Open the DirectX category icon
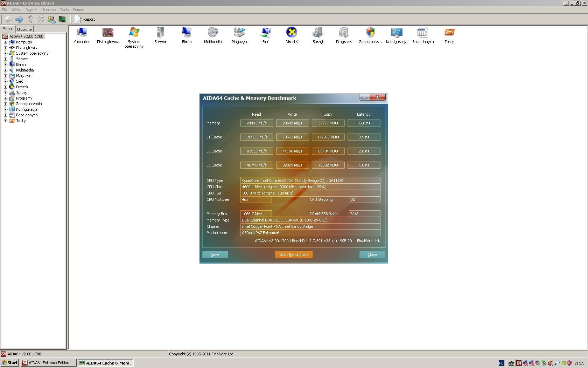Viewport: 588px width, 368px height. (291, 33)
